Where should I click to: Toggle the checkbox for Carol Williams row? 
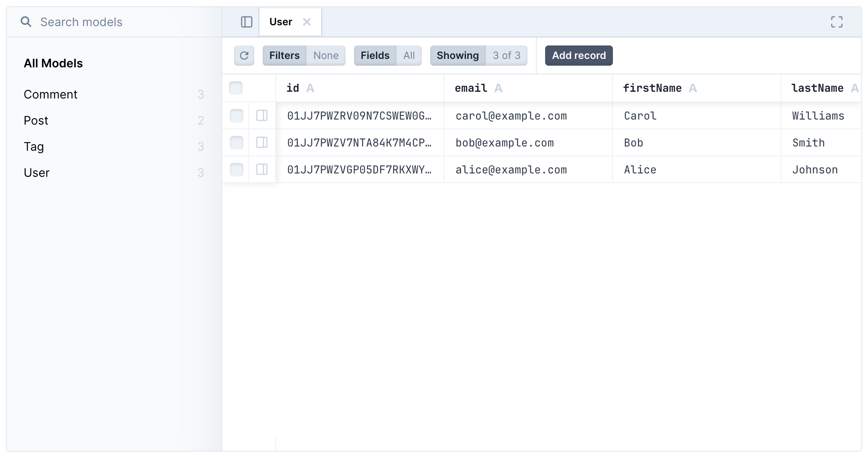coord(236,116)
